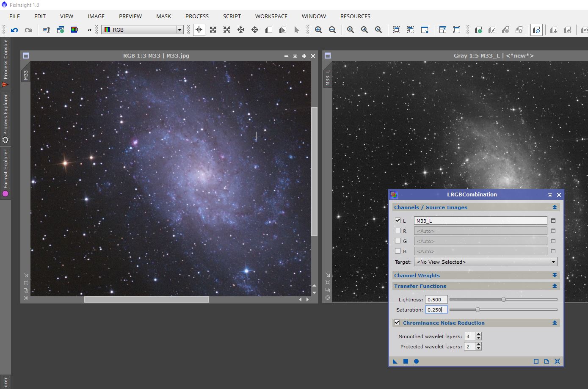Click the first magnifier icon after separator

point(351,30)
